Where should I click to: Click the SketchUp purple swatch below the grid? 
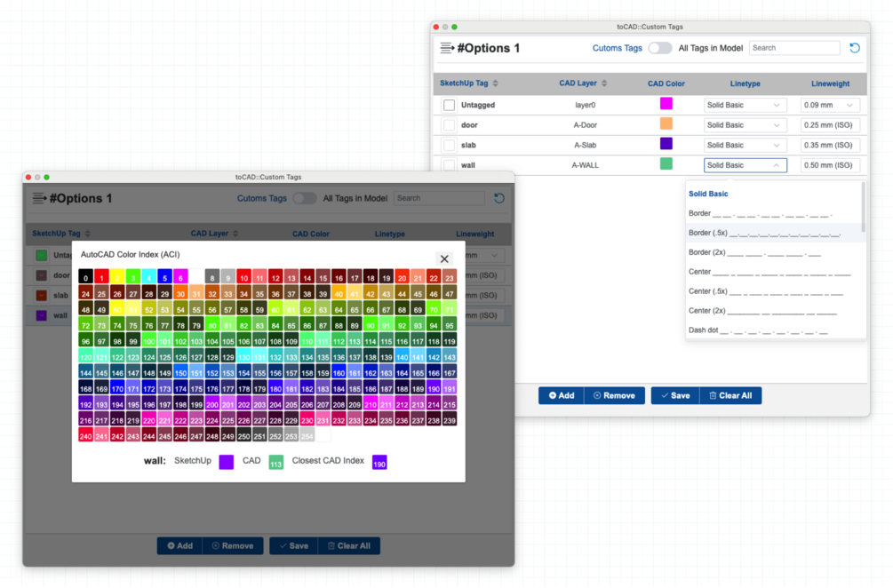tap(226, 462)
